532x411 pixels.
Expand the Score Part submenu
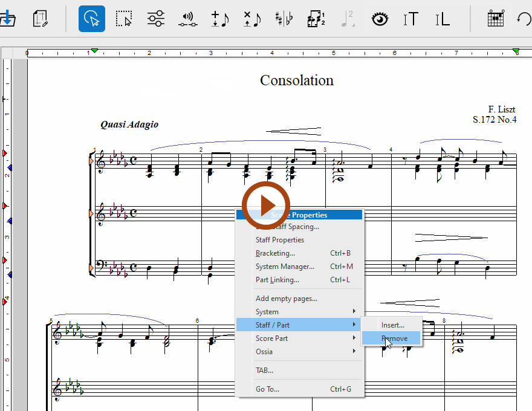click(x=299, y=338)
